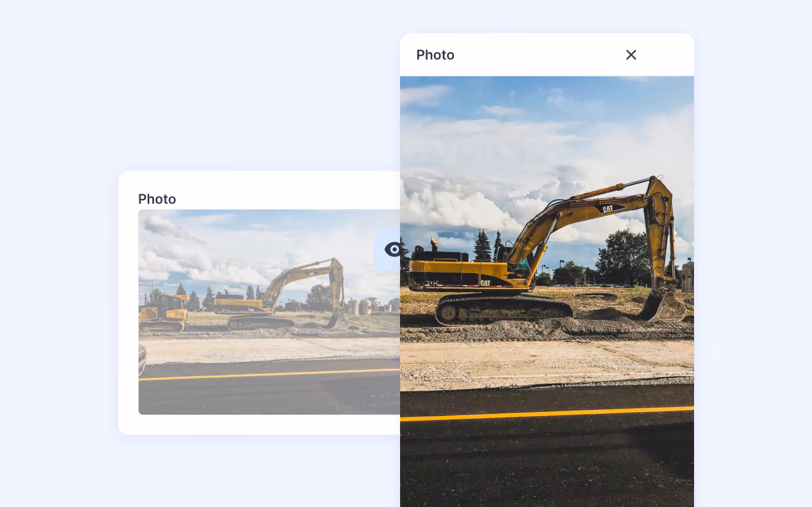Image resolution: width=812 pixels, height=507 pixels.
Task: Click the enlarged excavator photo in preview panel
Action: (x=547, y=291)
